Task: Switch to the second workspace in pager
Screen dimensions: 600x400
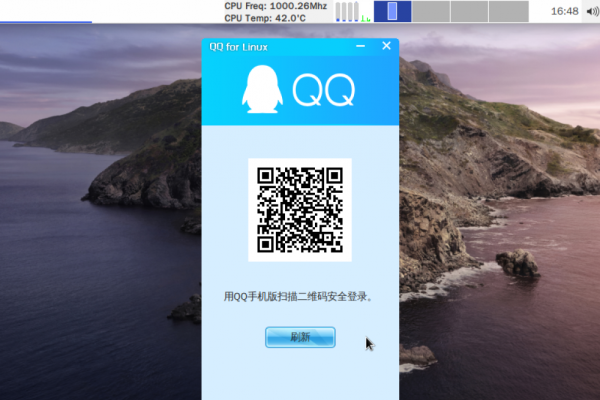Action: pyautogui.click(x=431, y=11)
